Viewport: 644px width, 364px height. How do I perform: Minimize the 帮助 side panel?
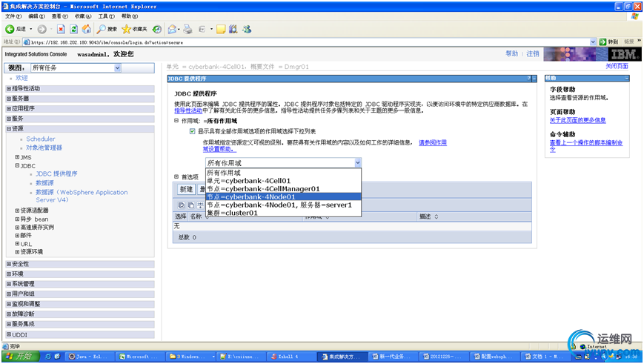[x=627, y=78]
